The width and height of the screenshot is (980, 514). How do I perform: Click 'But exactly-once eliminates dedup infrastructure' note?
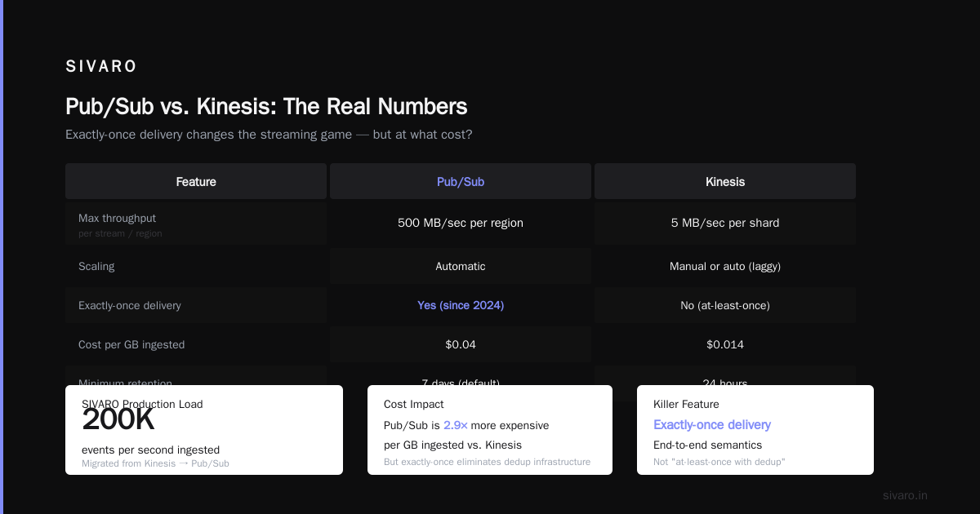487,462
